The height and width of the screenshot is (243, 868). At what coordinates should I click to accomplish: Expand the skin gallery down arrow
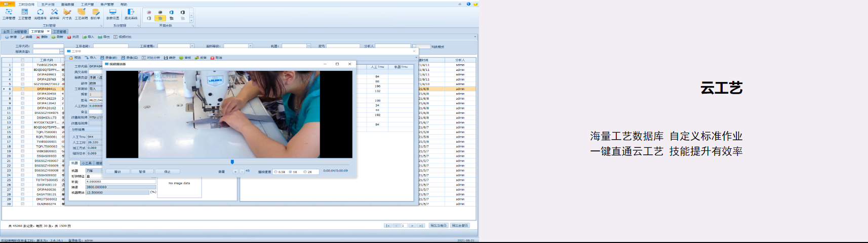coord(191,20)
